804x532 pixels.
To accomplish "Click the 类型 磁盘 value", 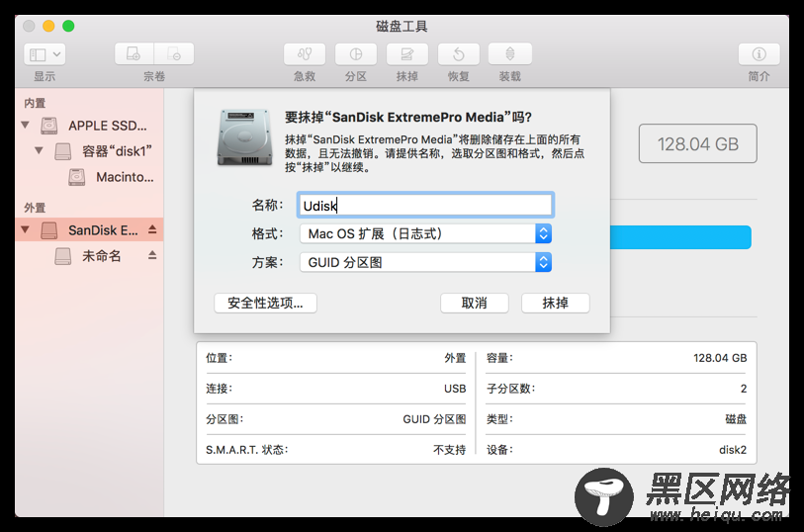I will coord(736,419).
